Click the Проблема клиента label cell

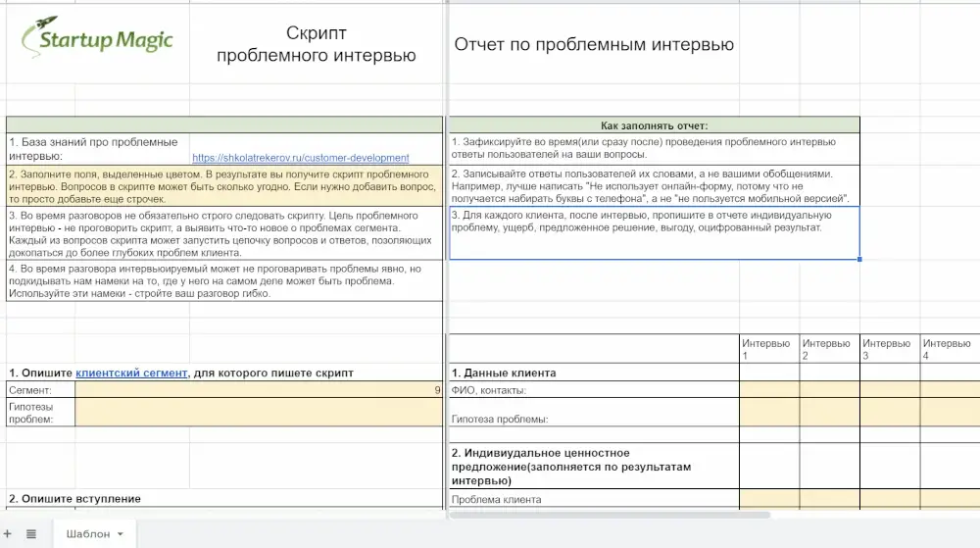coord(594,499)
